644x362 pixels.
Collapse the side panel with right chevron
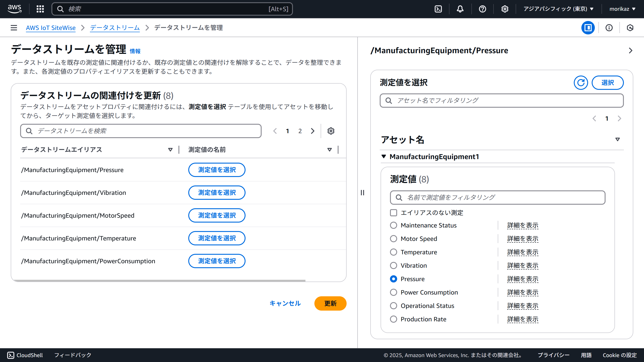pos(631,51)
